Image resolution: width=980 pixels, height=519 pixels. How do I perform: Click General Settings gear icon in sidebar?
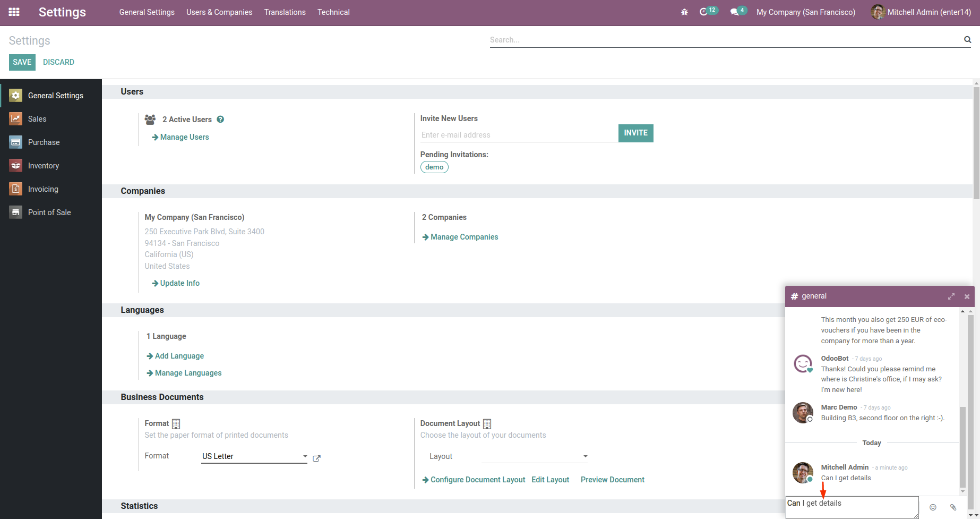(x=15, y=96)
